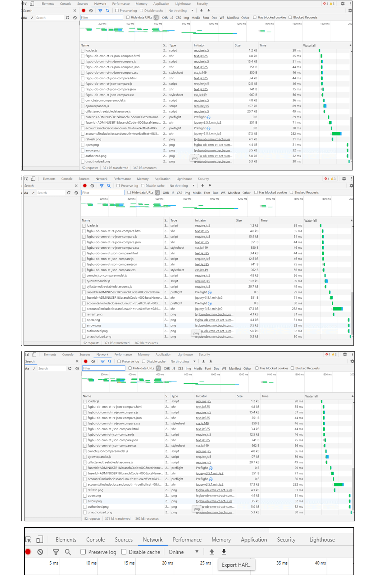Screen dimensions: 368x588
Task: Open Lighthouse tab in enlarged bottom panel
Action: tap(322, 540)
